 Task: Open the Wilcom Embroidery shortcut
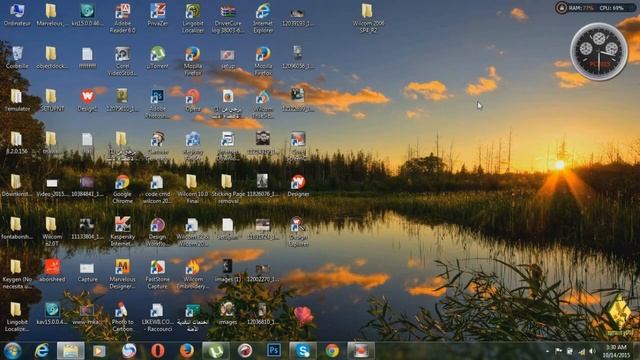tap(192, 274)
